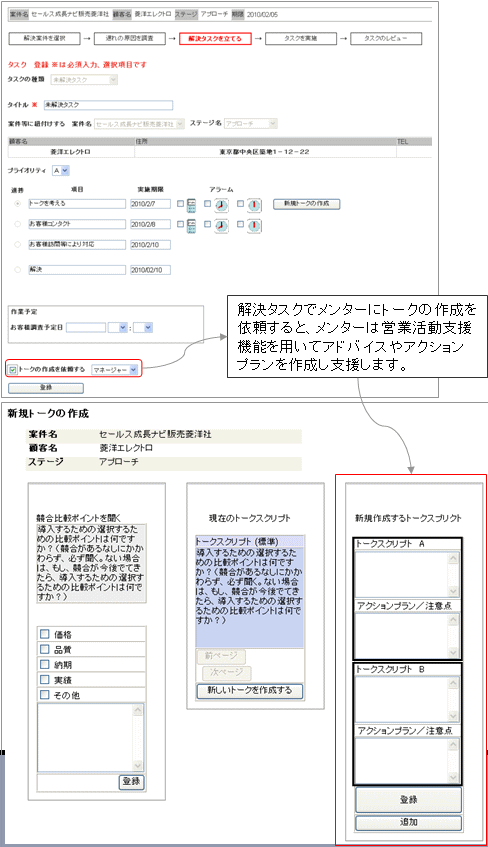Check the その他 checkbox
488x847 pixels.
45,695
